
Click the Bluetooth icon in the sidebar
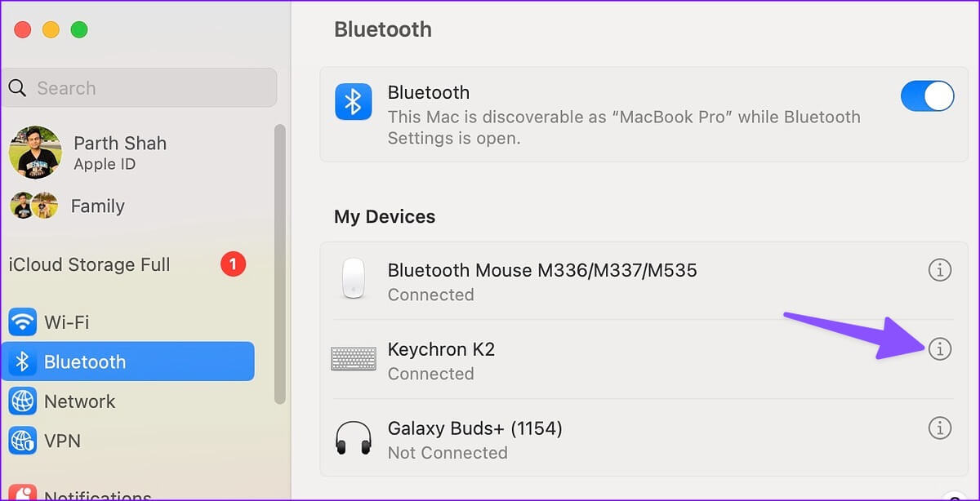point(23,362)
